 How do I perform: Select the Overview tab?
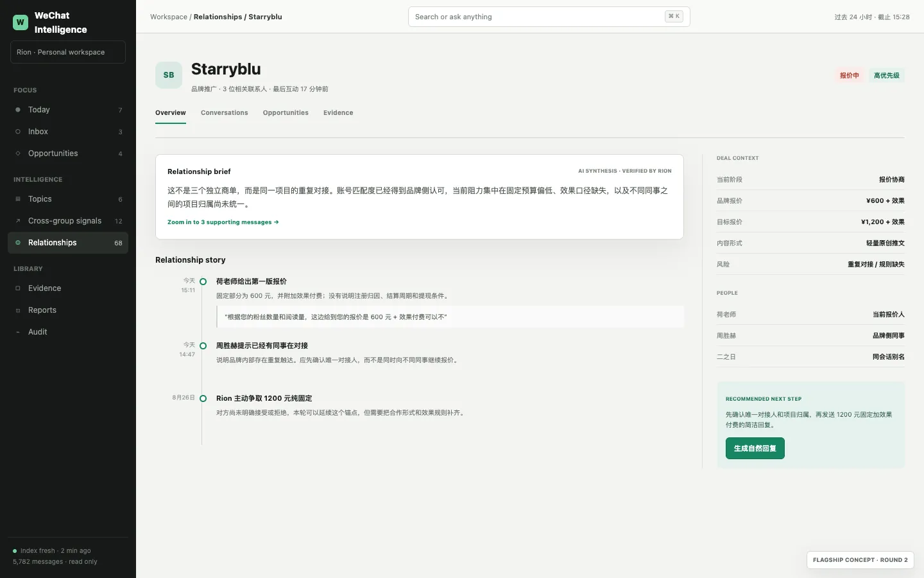click(171, 113)
